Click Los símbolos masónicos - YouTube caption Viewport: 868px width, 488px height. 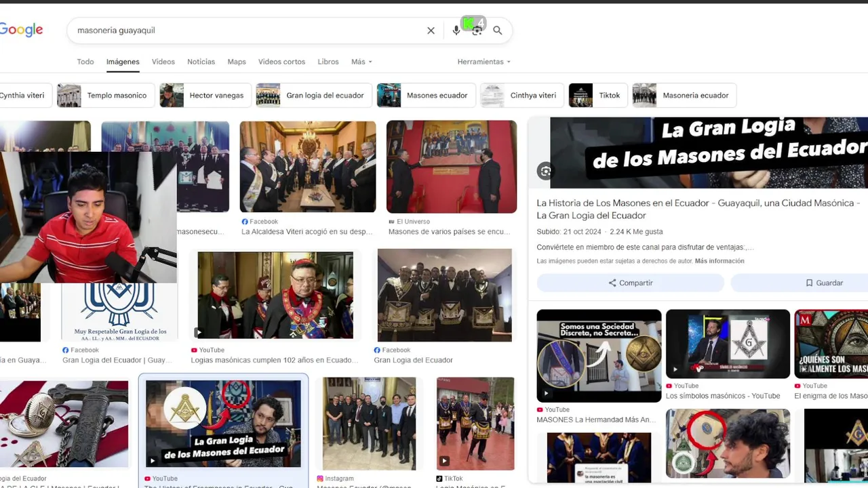pyautogui.click(x=723, y=396)
